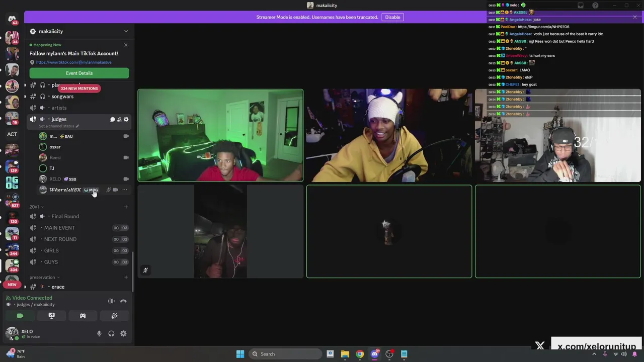Open noise suppression settings icon

point(111,301)
